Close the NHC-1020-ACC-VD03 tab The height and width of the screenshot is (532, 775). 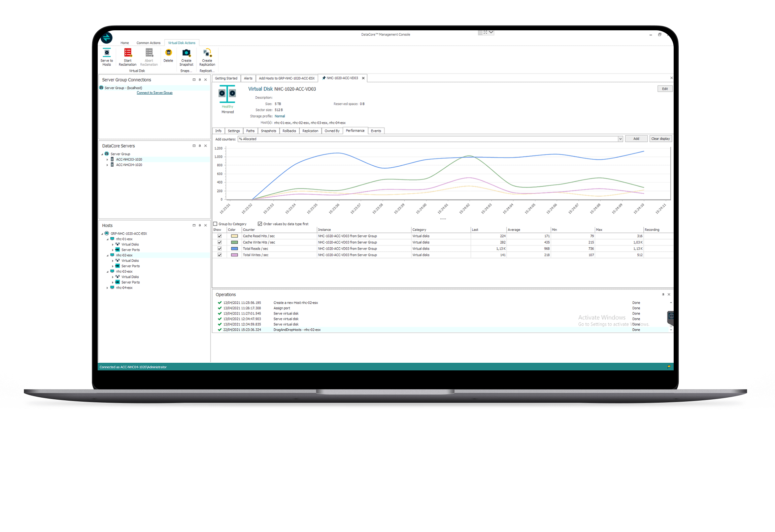pyautogui.click(x=363, y=78)
